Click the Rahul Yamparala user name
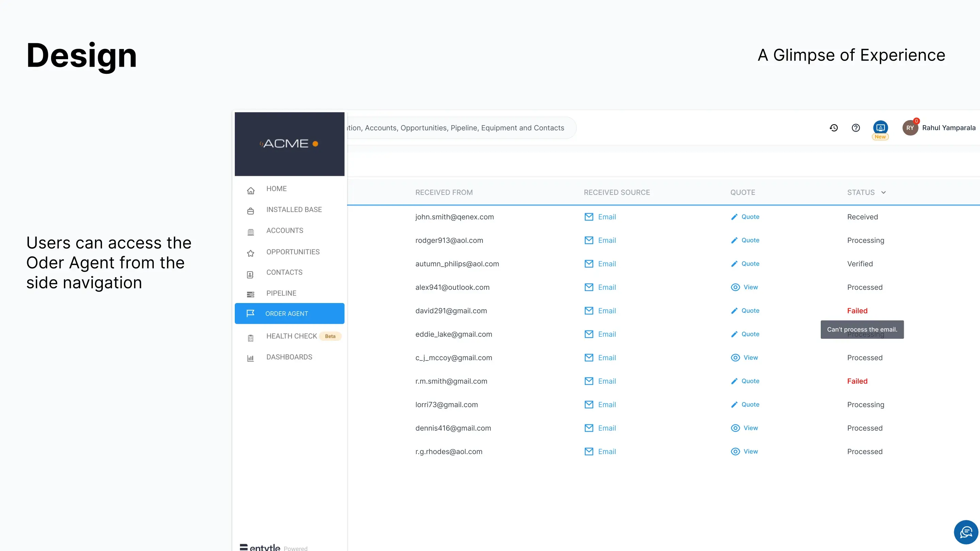The height and width of the screenshot is (551, 980). pyautogui.click(x=948, y=128)
